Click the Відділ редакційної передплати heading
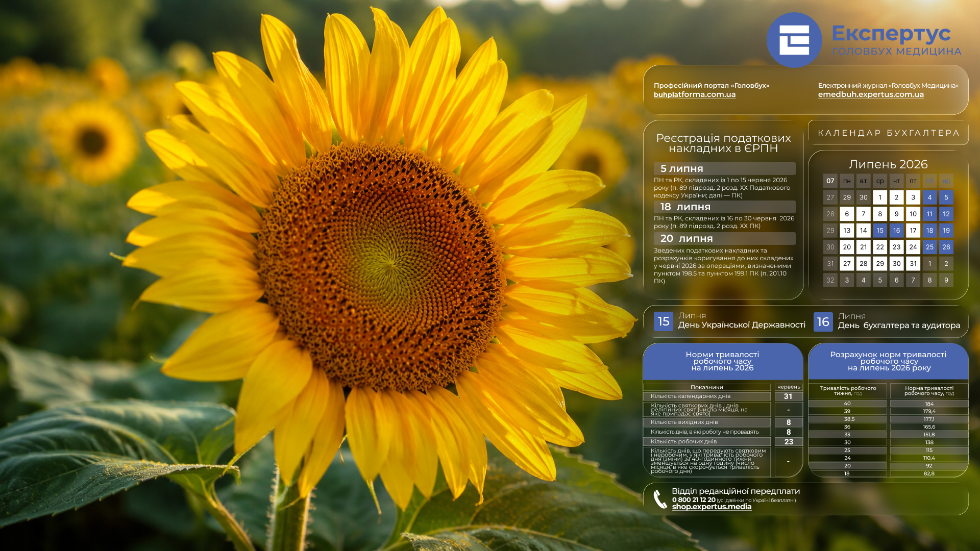This screenshot has width=980, height=551. point(736,491)
